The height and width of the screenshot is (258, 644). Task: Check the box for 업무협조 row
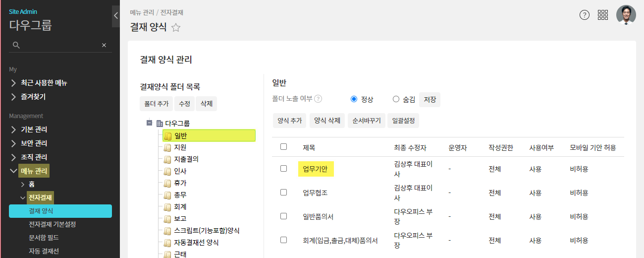283,192
